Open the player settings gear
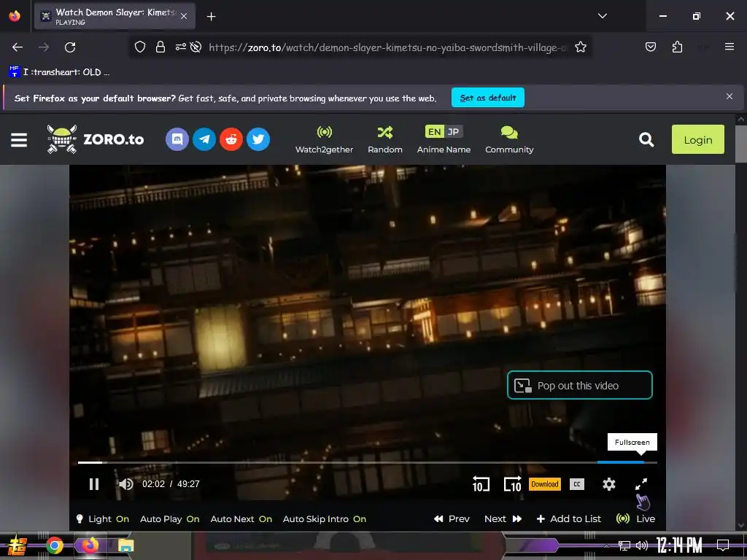The image size is (747, 560). [x=609, y=484]
